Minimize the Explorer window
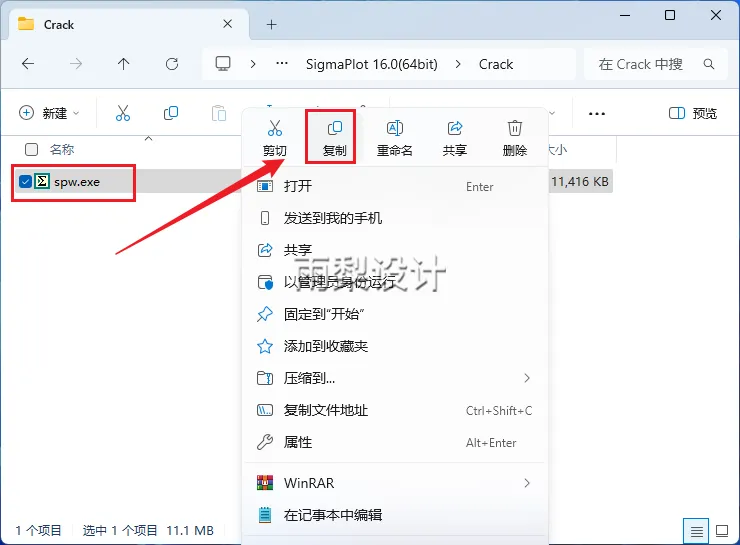This screenshot has height=545, width=740. point(625,15)
